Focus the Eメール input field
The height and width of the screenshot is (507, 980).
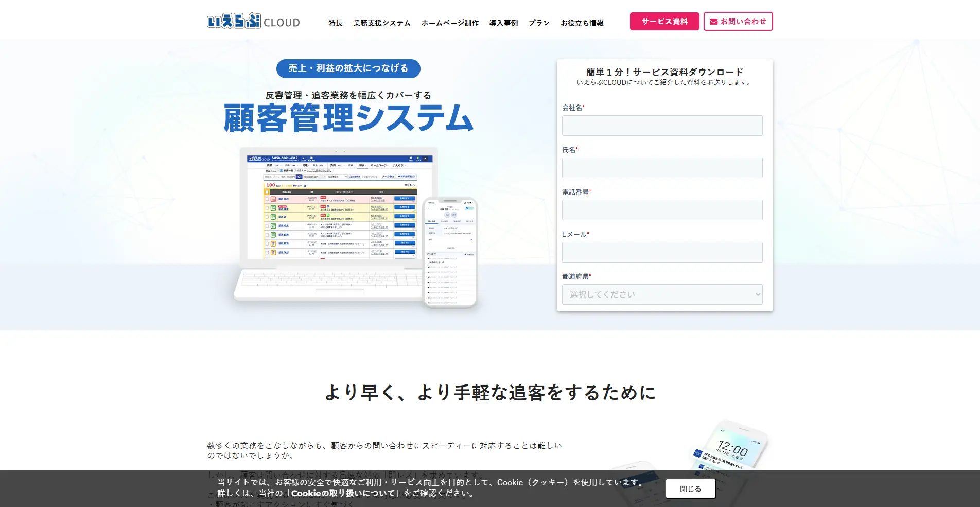662,252
